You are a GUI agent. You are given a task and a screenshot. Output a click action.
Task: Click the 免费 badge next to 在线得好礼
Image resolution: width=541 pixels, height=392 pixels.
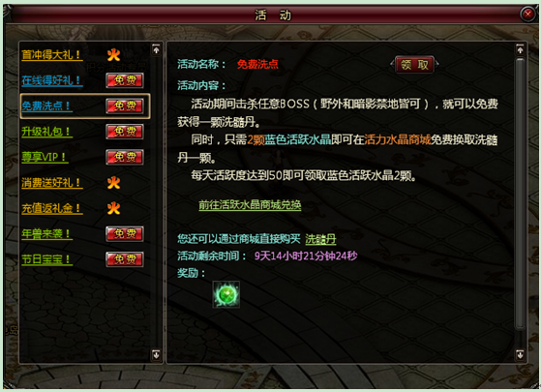point(125,80)
